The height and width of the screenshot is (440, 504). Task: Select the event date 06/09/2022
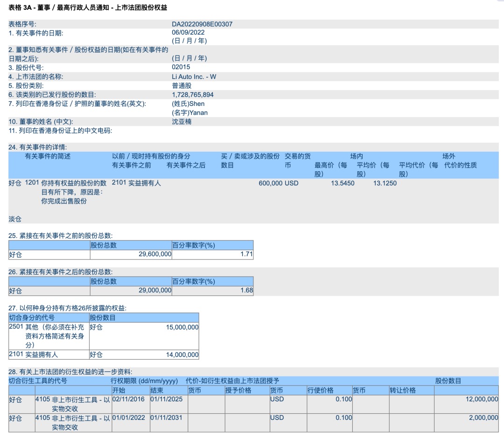click(x=188, y=33)
